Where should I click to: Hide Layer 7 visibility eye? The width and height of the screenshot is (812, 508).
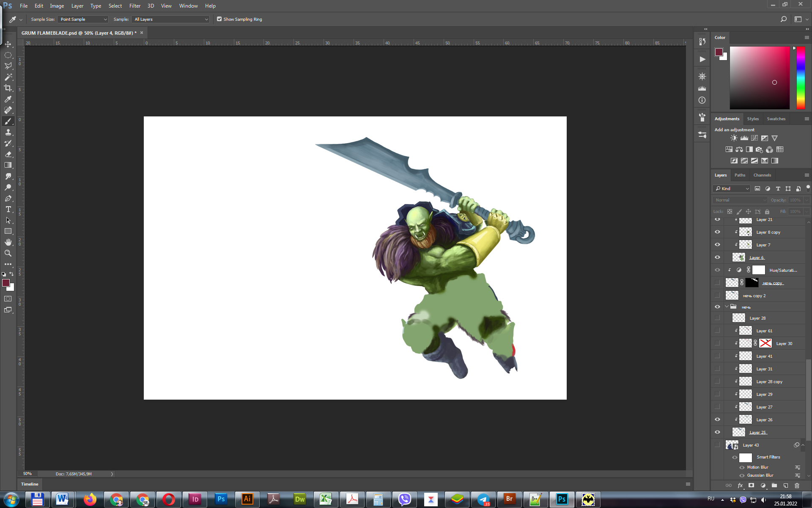pos(717,245)
